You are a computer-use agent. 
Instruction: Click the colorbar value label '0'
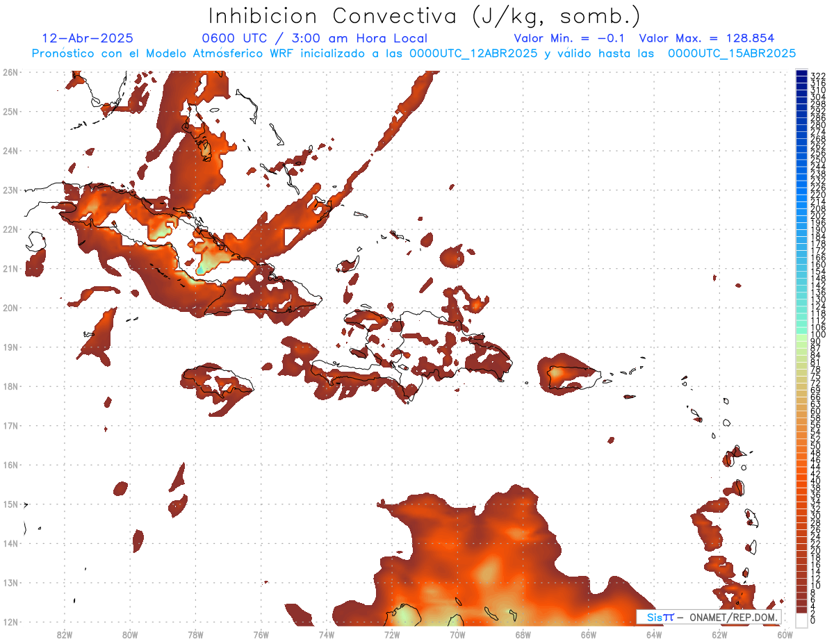click(x=813, y=620)
